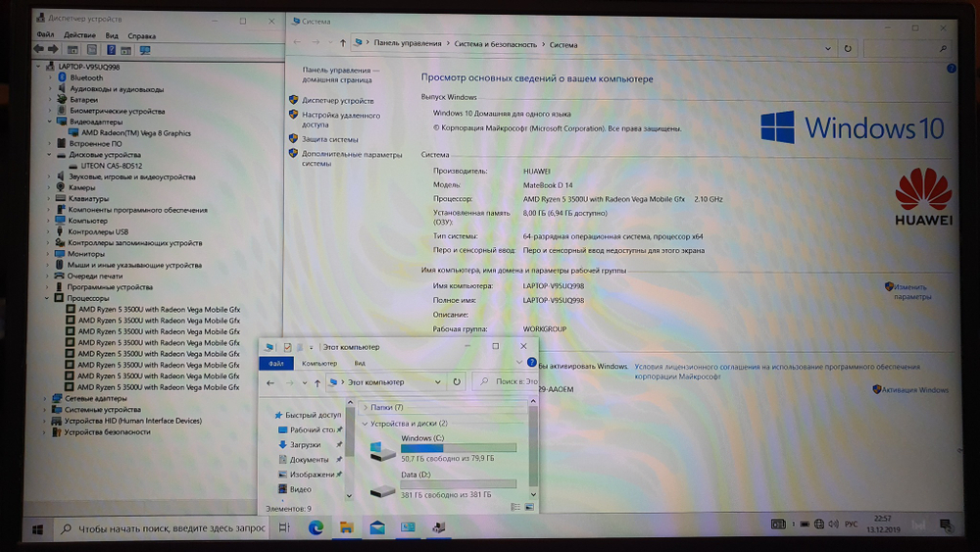This screenshot has width=980, height=552.
Task: Click Панель управления breadcrumb in System window
Action: point(408,43)
